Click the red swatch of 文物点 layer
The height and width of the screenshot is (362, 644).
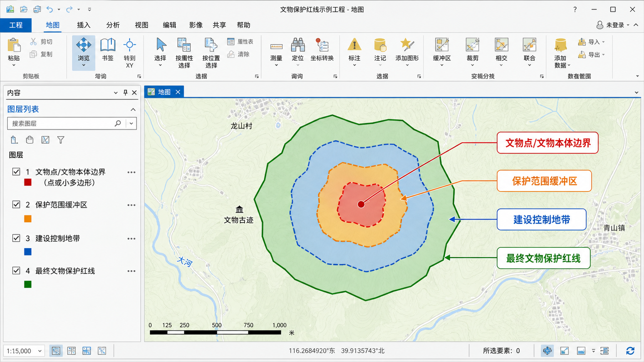28,182
